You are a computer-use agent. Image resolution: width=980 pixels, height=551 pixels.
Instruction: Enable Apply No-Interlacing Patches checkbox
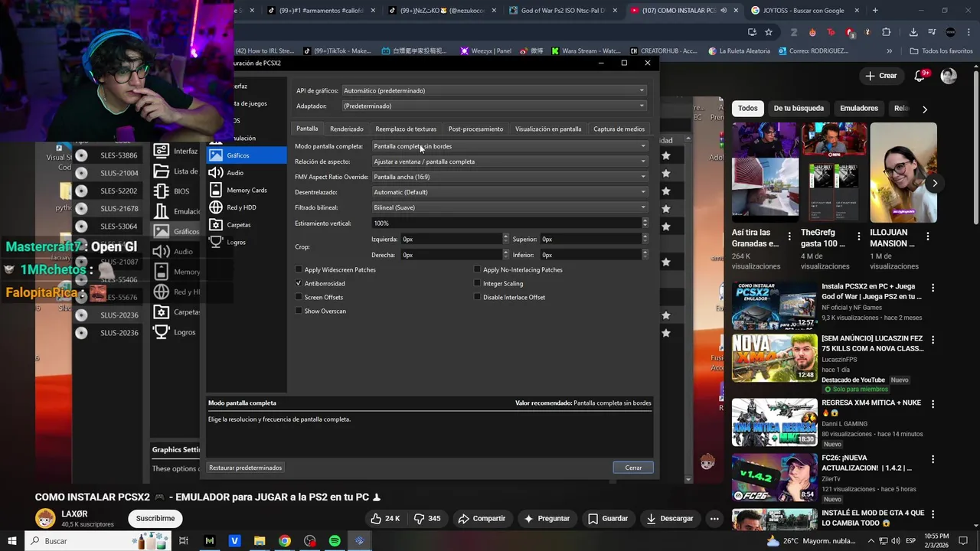click(x=477, y=269)
